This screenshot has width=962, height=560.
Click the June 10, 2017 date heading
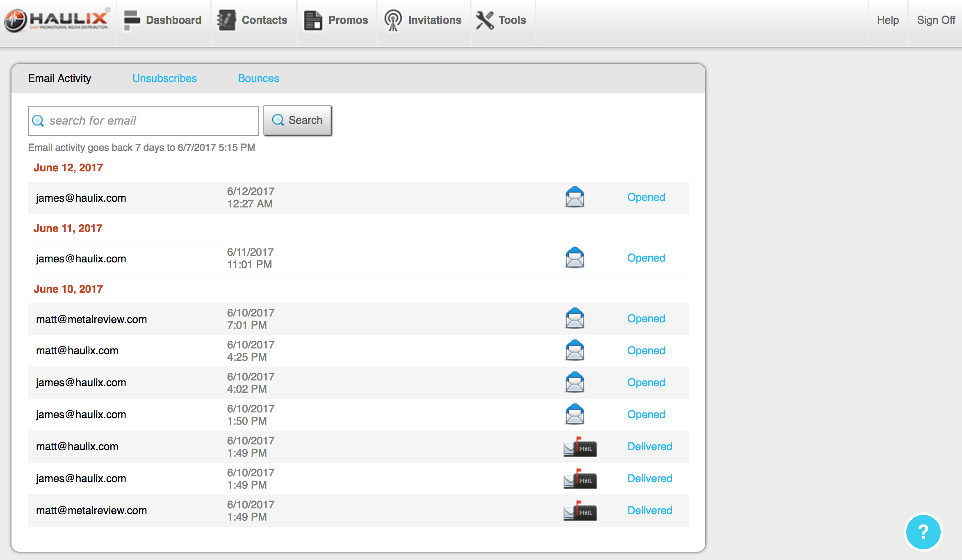(x=68, y=289)
